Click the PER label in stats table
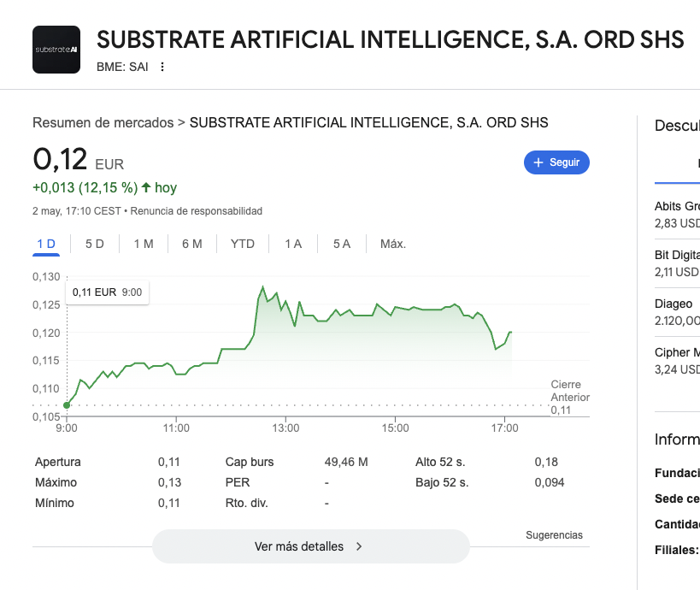Screen dimensions: 700x590 [x=238, y=482]
